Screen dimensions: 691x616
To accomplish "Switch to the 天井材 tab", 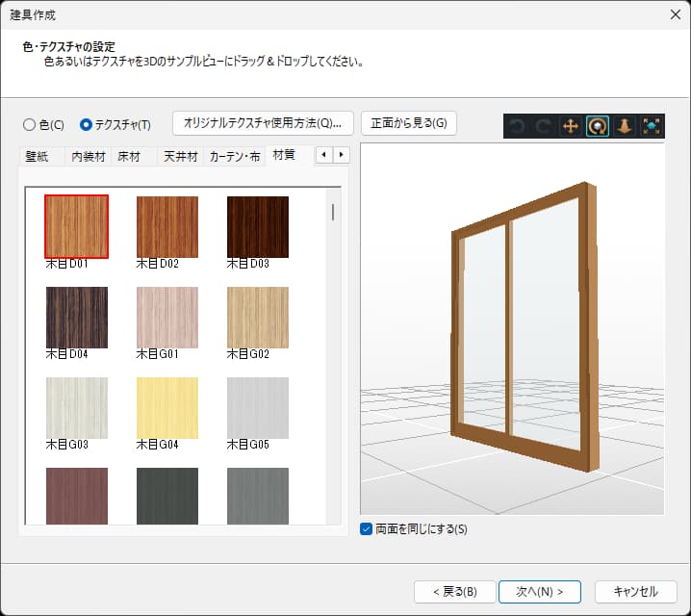I will point(181,156).
